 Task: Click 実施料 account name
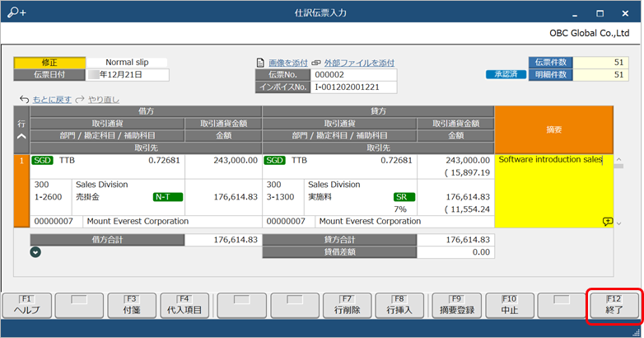click(x=320, y=197)
